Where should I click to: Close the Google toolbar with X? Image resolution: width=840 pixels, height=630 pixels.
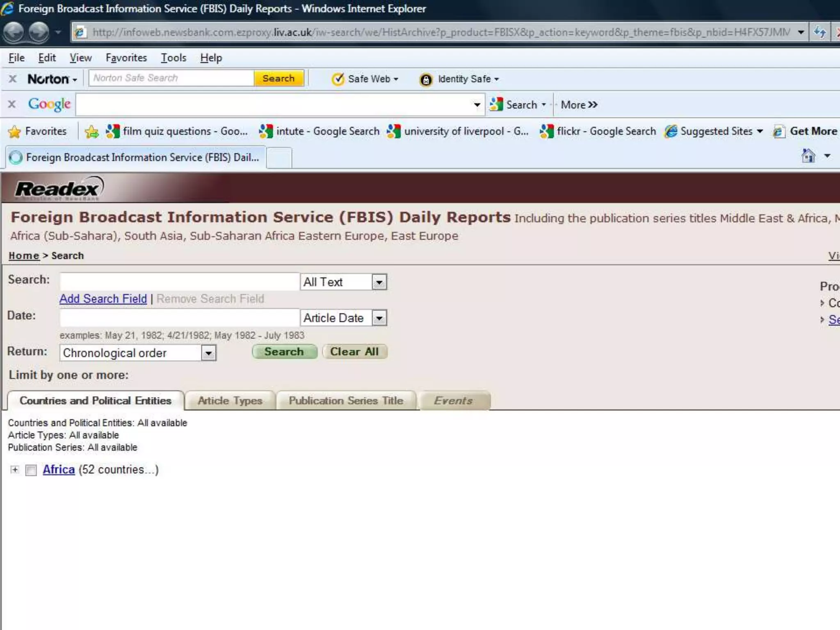pyautogui.click(x=12, y=105)
